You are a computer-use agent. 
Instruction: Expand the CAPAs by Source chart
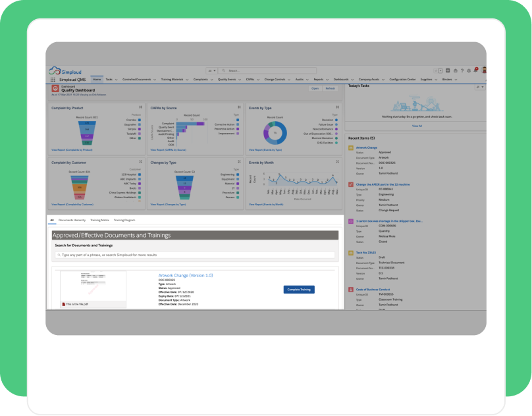239,107
